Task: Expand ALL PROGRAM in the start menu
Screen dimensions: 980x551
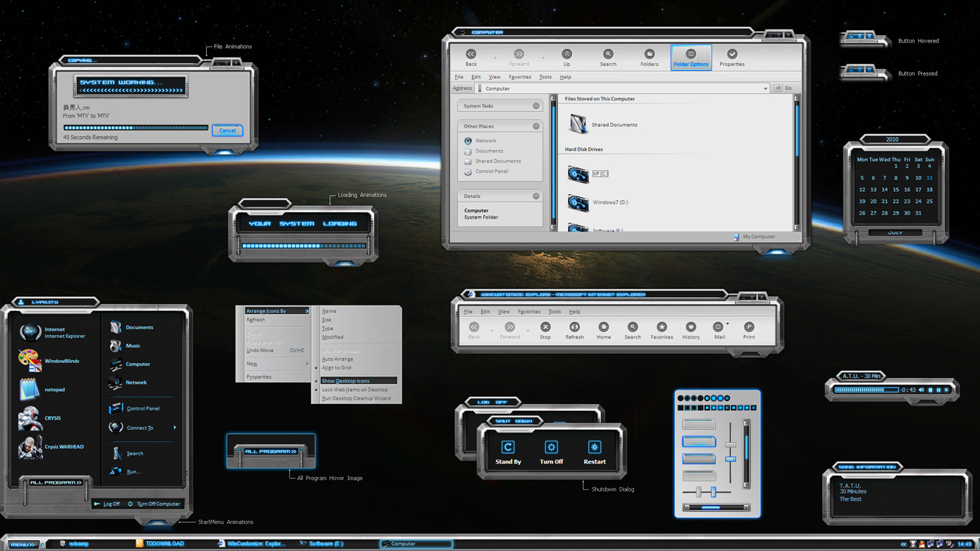Action: coord(56,482)
